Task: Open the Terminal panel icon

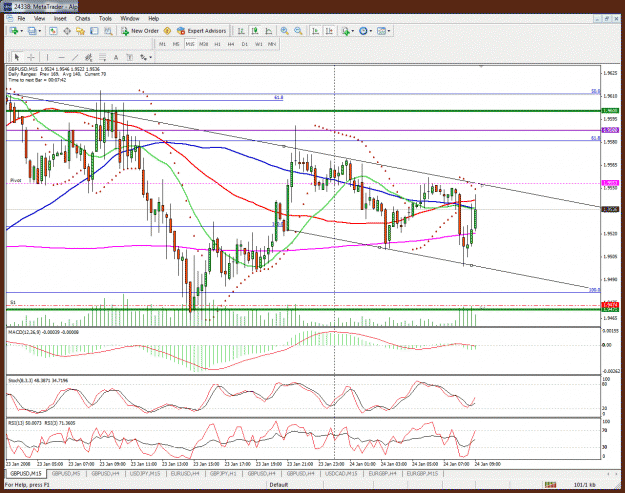Action: (94, 31)
